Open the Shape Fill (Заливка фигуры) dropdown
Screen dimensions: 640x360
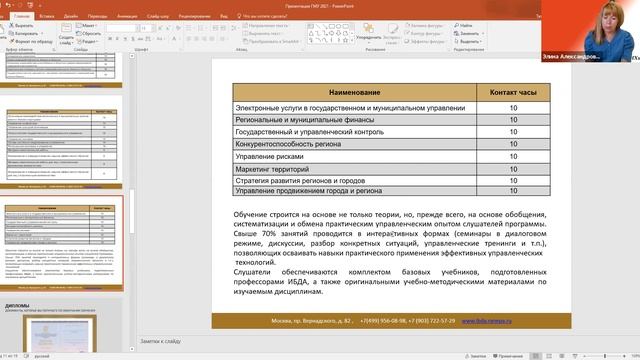[424, 25]
